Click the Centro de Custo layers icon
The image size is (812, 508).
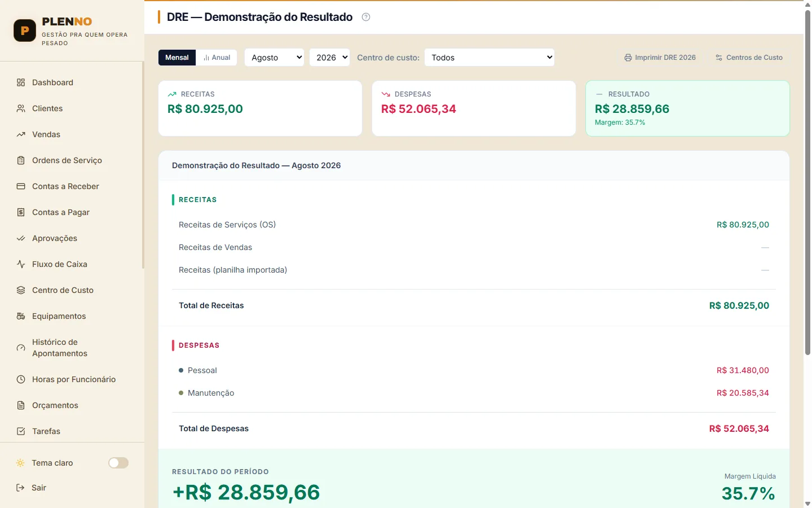pos(21,290)
